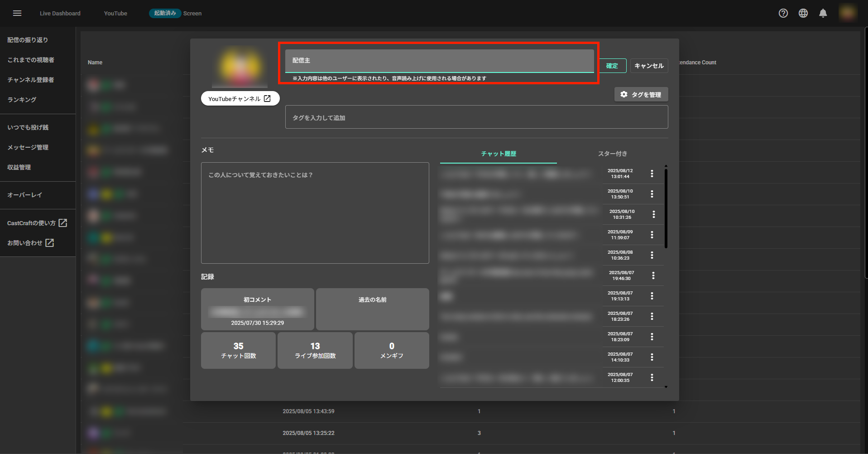Open options for chat dated 2025/08/07 18:23:09

652,337
